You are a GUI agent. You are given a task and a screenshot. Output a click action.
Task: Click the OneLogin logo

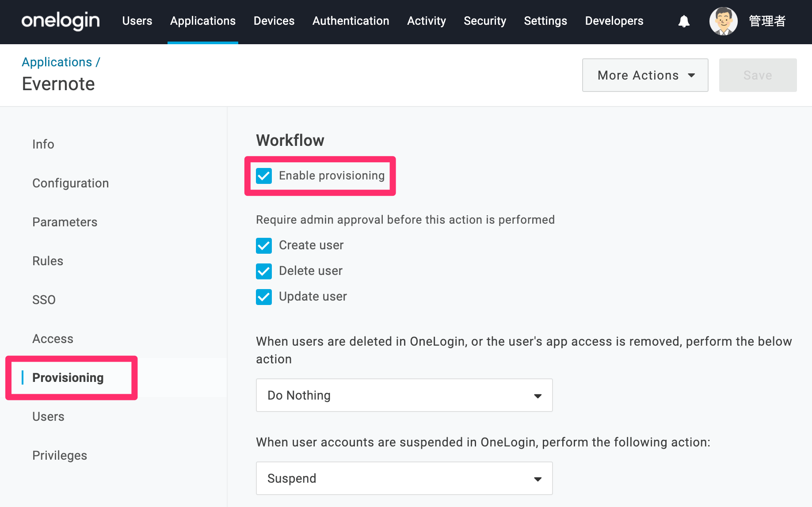point(61,21)
